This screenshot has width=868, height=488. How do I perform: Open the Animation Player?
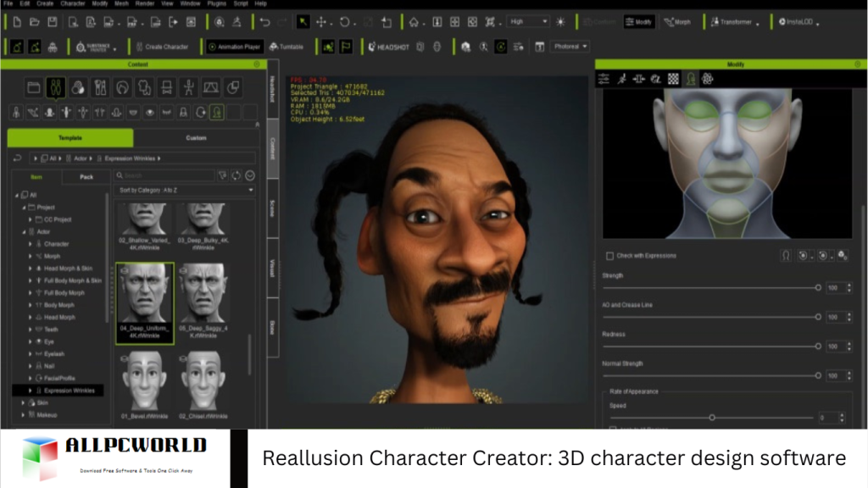coord(234,47)
